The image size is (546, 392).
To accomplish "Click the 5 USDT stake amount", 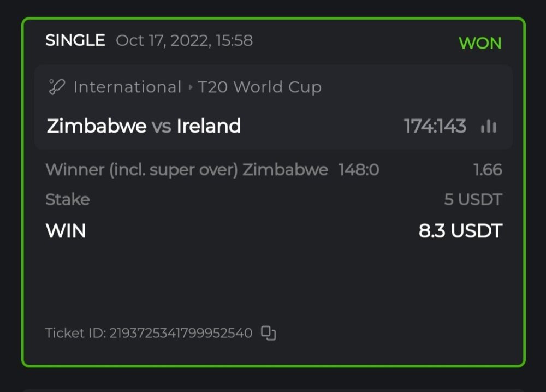I will 473,199.
